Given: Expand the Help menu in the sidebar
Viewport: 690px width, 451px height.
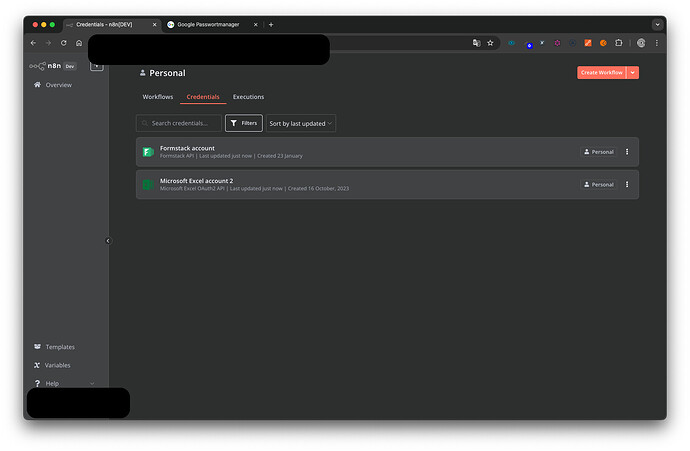Looking at the screenshot, I should tap(64, 383).
